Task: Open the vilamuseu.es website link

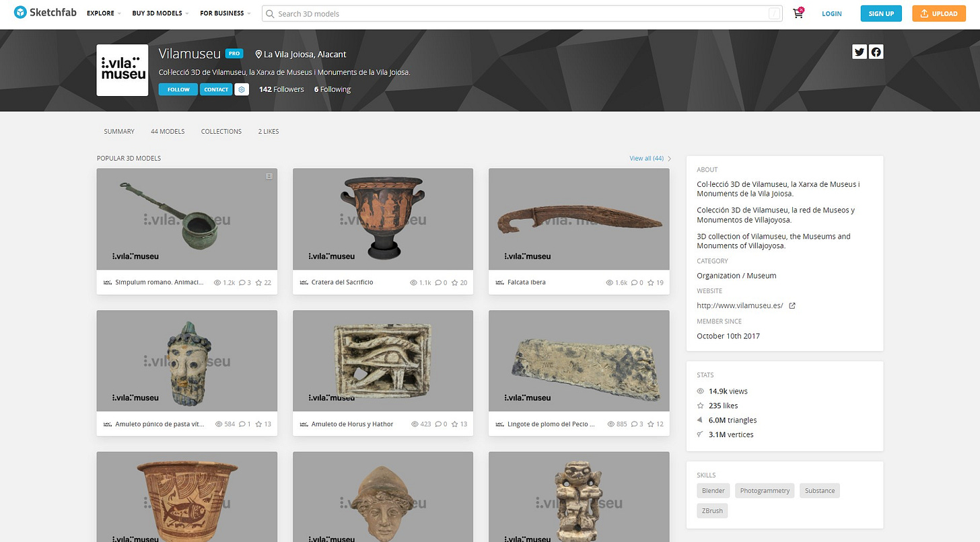Action: [x=740, y=306]
